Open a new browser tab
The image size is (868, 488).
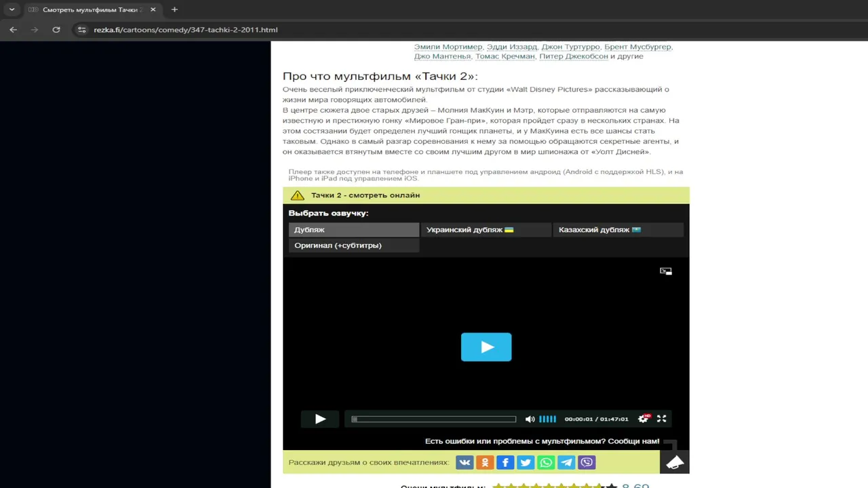(x=174, y=9)
